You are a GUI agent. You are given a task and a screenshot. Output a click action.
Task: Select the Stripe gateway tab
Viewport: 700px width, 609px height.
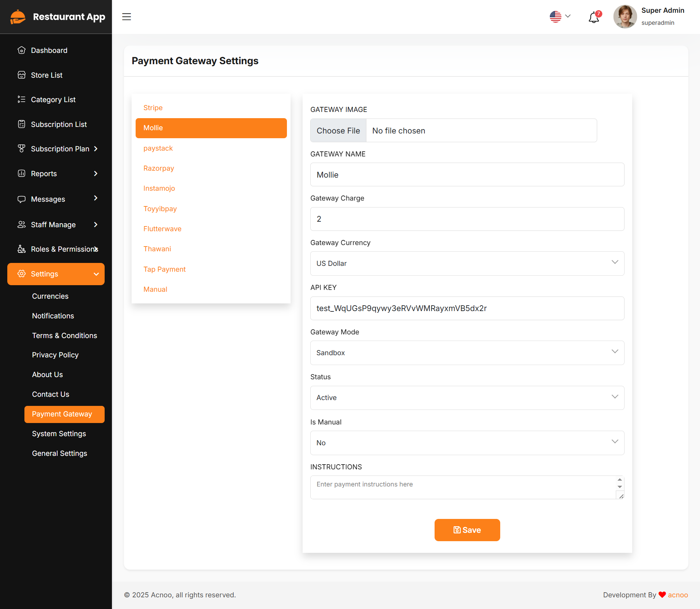(153, 108)
